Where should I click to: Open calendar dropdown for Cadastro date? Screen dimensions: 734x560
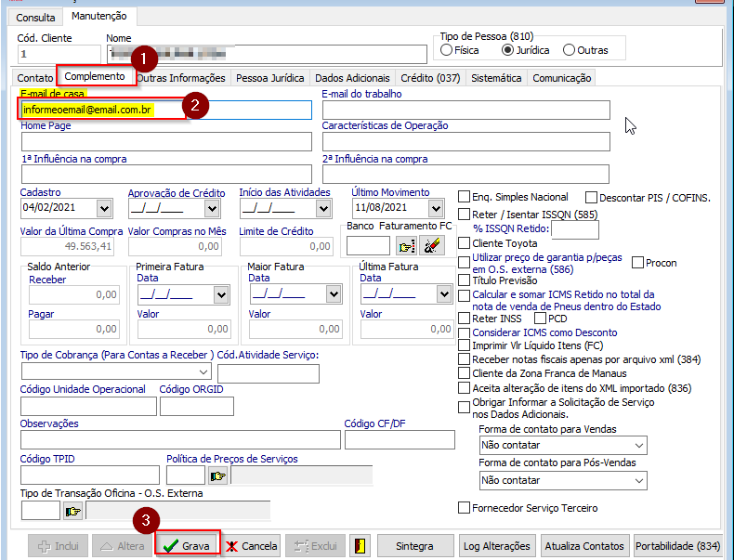(x=102, y=209)
